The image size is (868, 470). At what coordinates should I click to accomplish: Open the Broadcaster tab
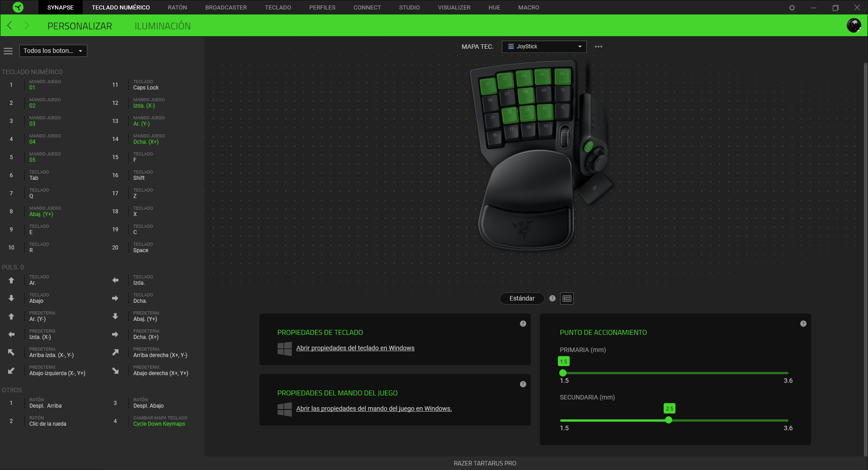226,7
